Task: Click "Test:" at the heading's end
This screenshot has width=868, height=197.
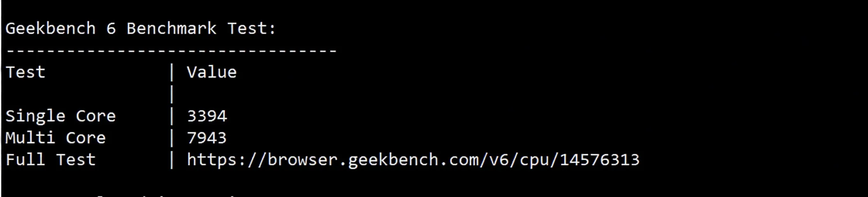Action: pos(252,29)
